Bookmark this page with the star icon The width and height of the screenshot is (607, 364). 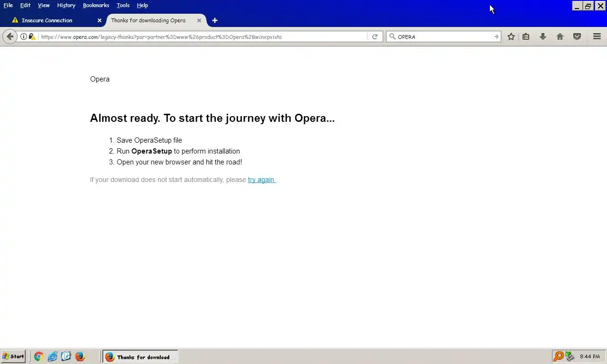tap(511, 36)
